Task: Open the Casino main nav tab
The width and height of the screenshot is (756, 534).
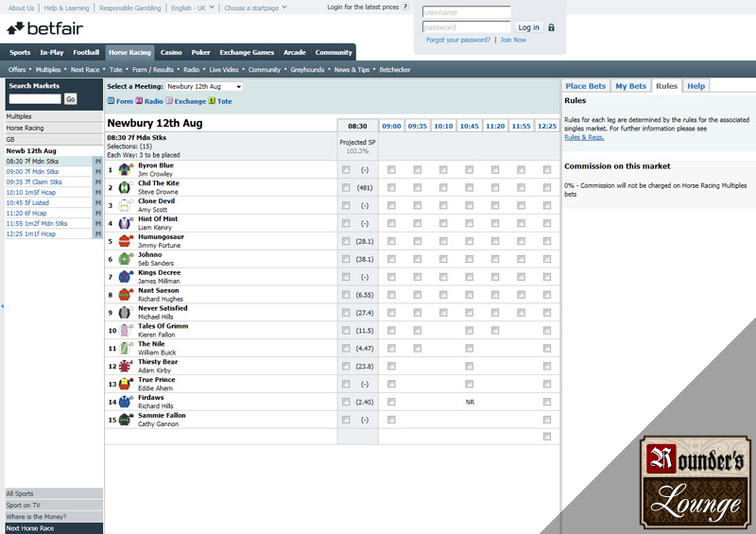Action: tap(171, 52)
